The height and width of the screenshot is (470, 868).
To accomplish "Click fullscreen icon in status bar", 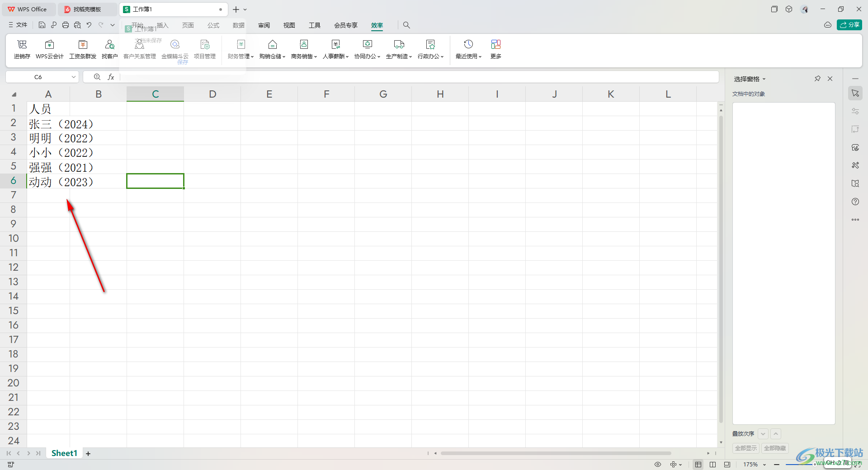I will coord(858,465).
